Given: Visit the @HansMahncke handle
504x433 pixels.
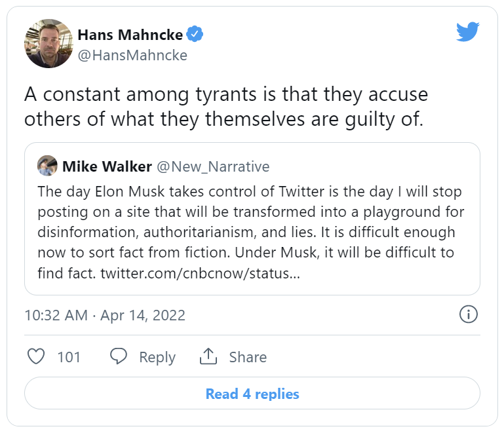Looking at the screenshot, I should click(x=132, y=56).
